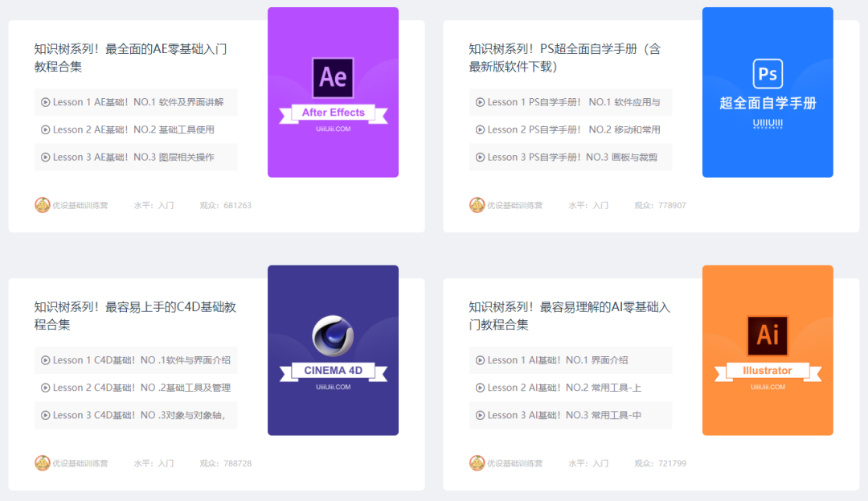Image resolution: width=868 pixels, height=501 pixels.
Task: Click the CINEMA 4D ribbon banner label
Action: click(334, 371)
